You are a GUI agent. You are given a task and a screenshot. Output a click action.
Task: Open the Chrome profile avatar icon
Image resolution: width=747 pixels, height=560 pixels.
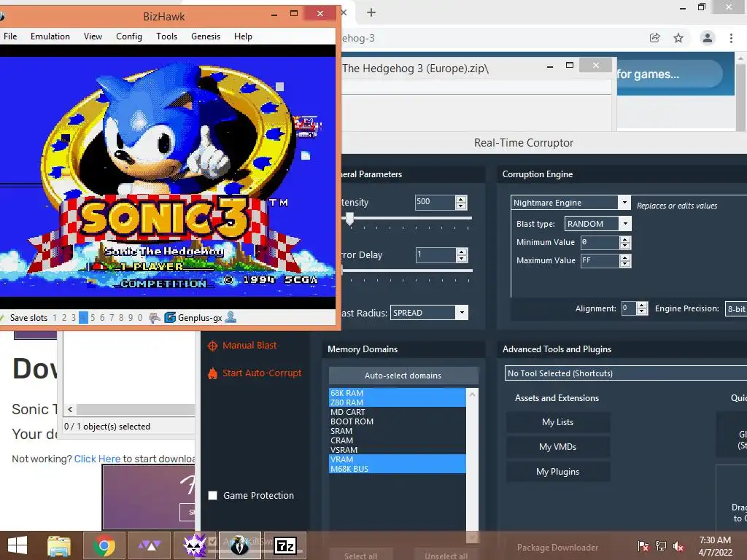(708, 38)
